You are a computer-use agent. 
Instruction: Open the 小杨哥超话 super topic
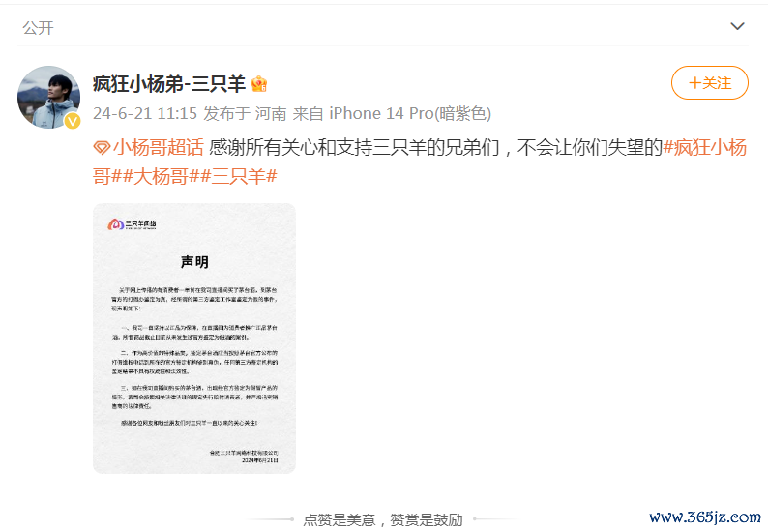pos(159,147)
